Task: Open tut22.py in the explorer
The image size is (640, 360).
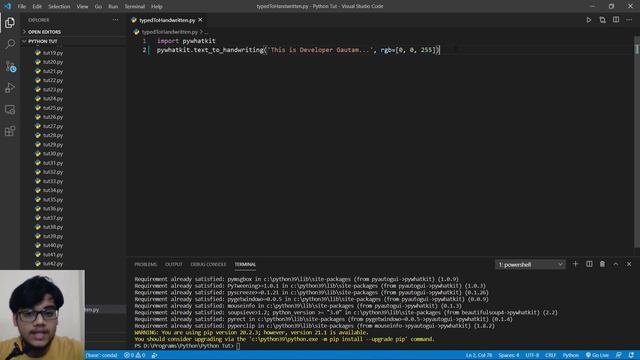Action: (x=53, y=80)
